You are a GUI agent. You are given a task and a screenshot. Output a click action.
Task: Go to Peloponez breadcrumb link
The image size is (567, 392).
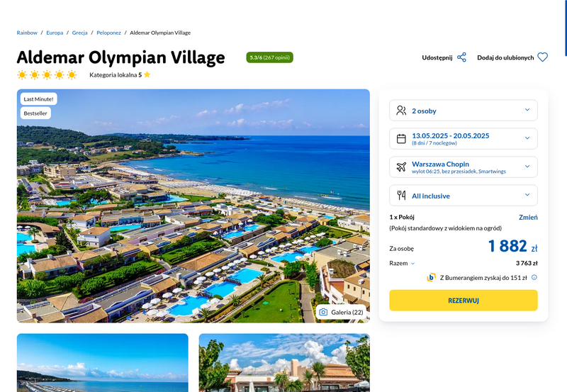click(x=108, y=33)
